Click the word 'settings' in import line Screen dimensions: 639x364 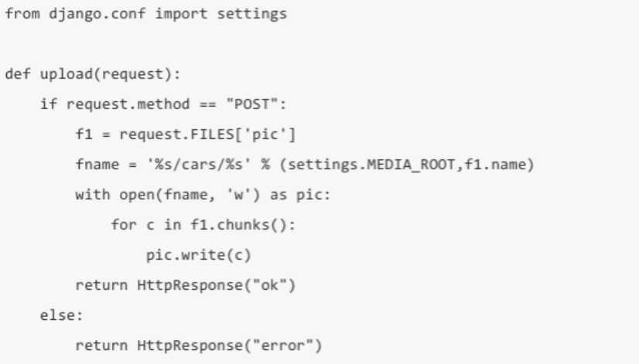point(252,14)
